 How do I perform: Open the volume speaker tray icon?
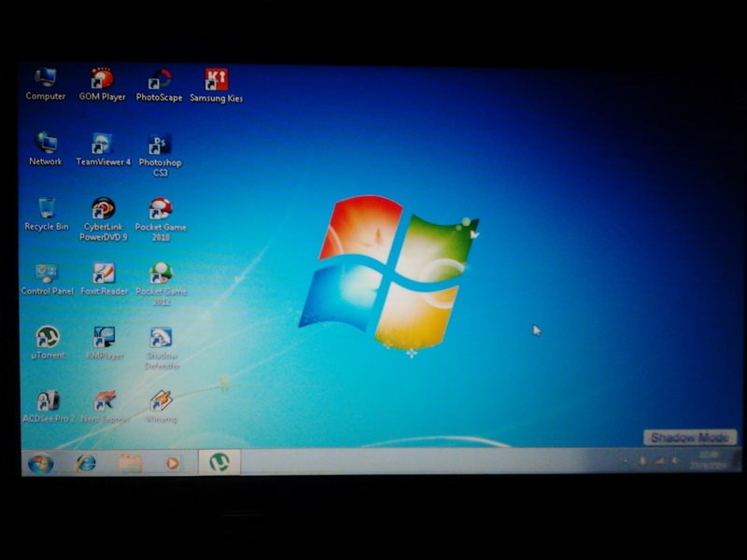pyautogui.click(x=675, y=460)
